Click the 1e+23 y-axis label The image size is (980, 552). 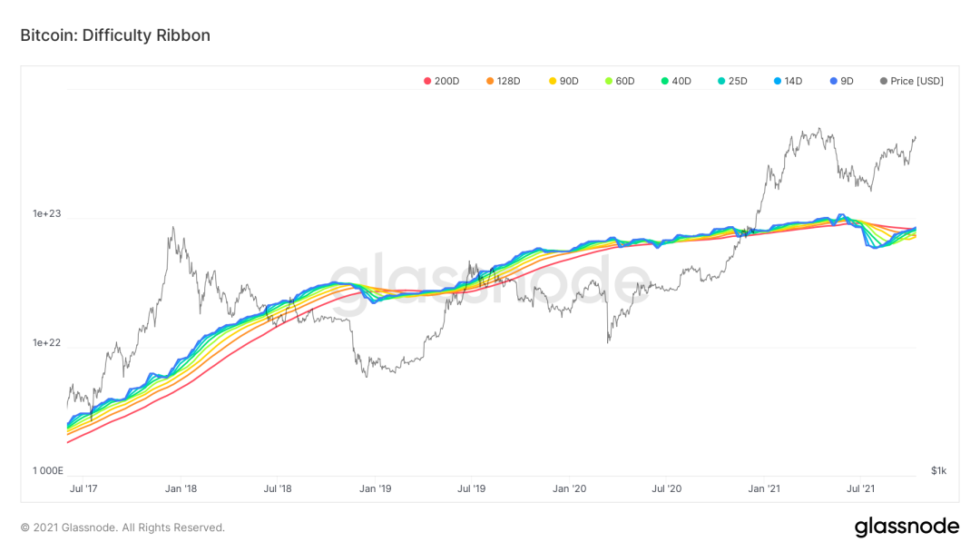point(47,213)
